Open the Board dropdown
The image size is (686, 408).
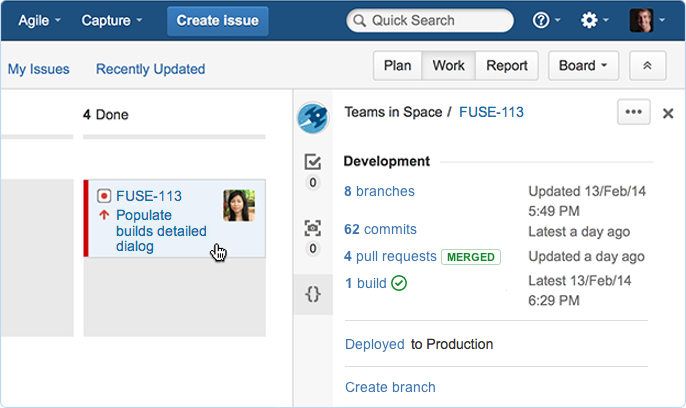[x=583, y=66]
